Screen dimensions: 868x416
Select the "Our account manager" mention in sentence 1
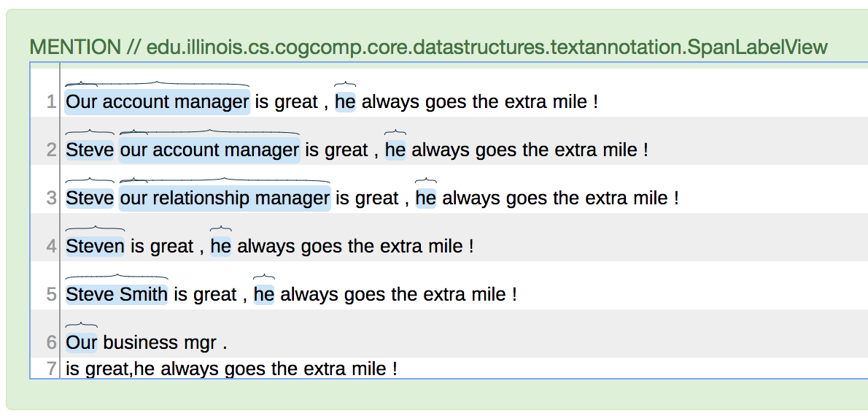[x=158, y=102]
